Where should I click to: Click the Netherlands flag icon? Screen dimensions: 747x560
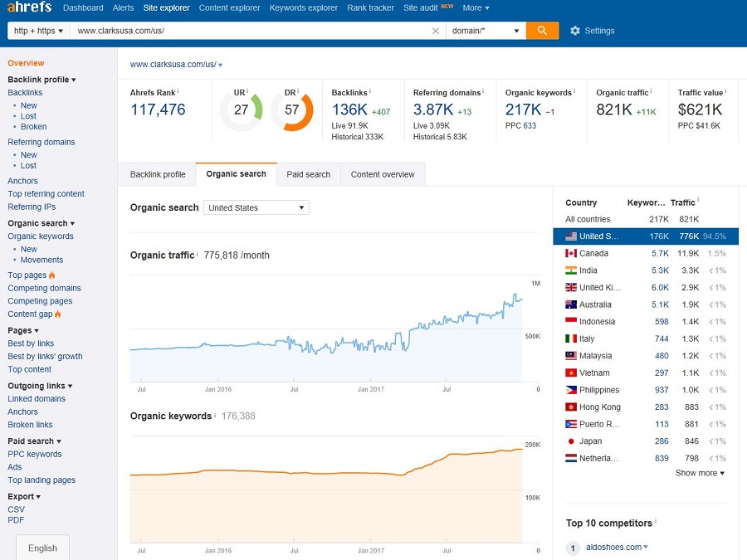tap(571, 459)
